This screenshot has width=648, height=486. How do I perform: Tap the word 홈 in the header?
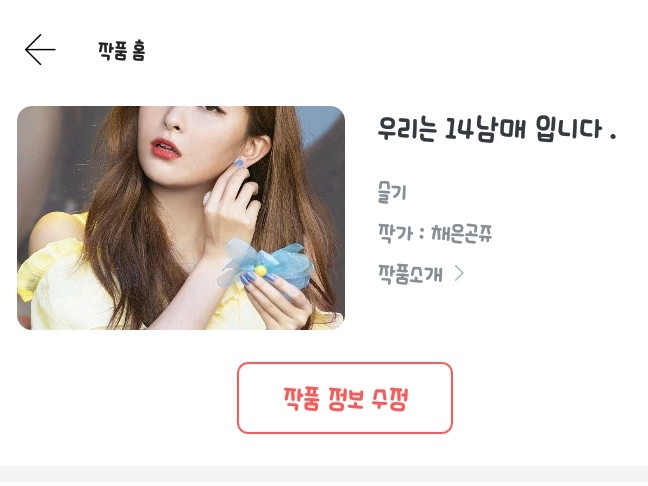click(138, 52)
